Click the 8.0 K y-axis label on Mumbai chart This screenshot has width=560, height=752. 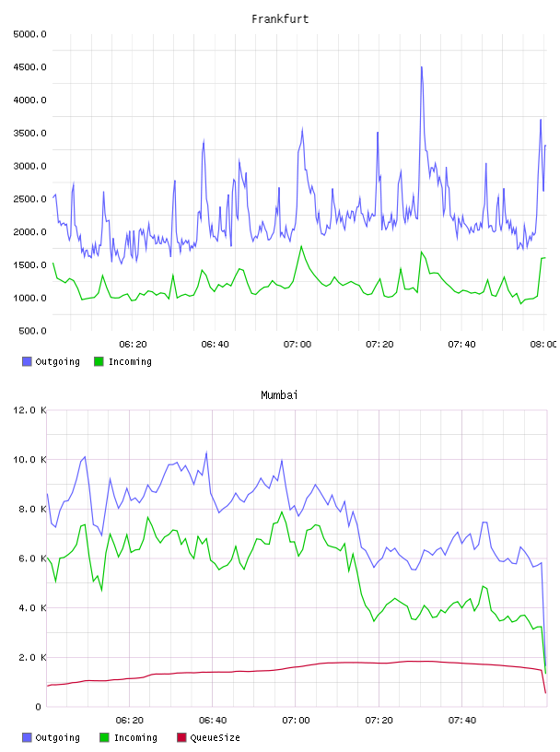(32, 510)
